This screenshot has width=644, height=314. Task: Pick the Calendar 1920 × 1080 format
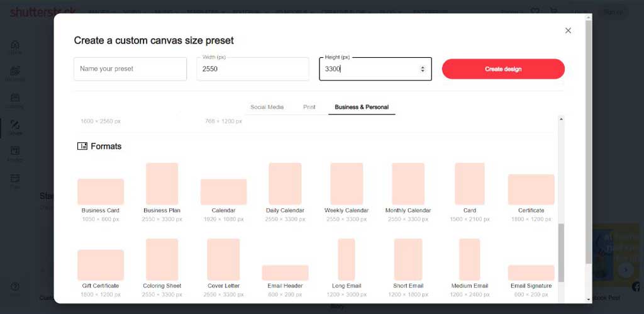223,192
